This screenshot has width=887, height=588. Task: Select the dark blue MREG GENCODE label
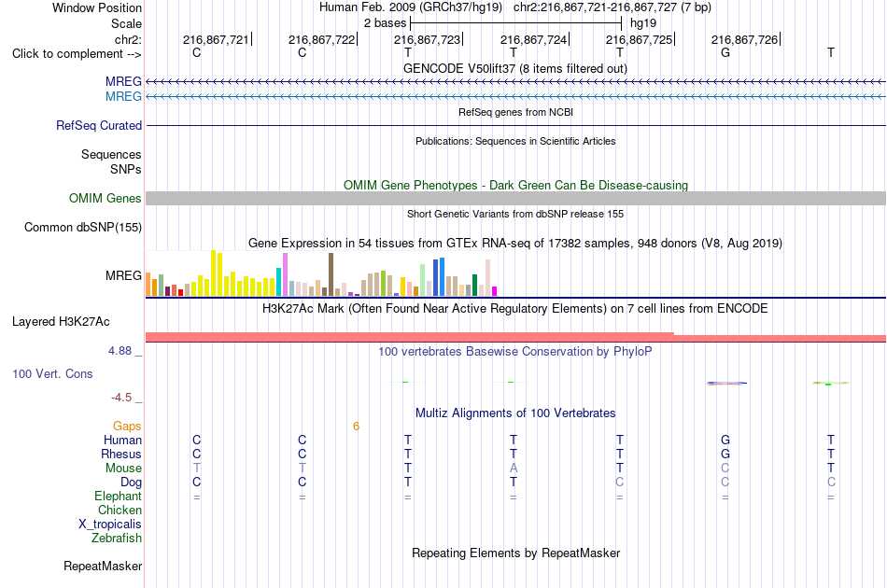(x=123, y=81)
